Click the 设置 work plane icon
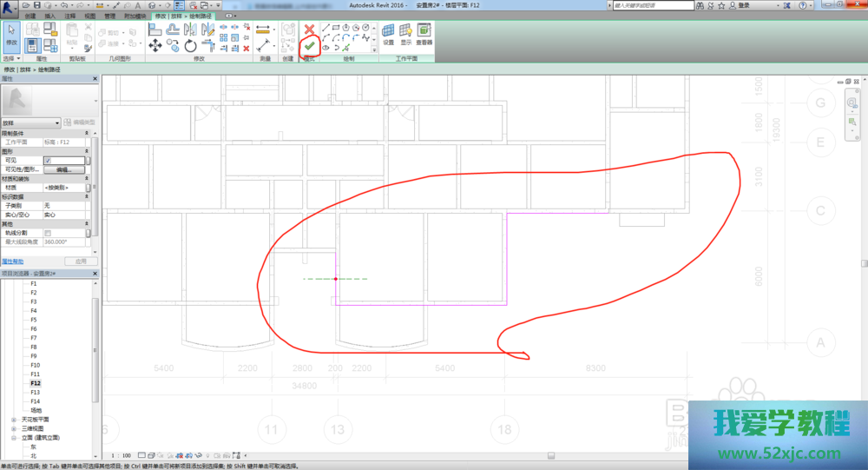 [x=388, y=33]
